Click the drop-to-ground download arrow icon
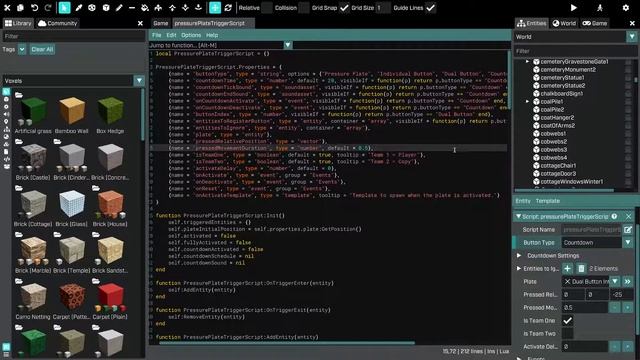 [x=198, y=8]
